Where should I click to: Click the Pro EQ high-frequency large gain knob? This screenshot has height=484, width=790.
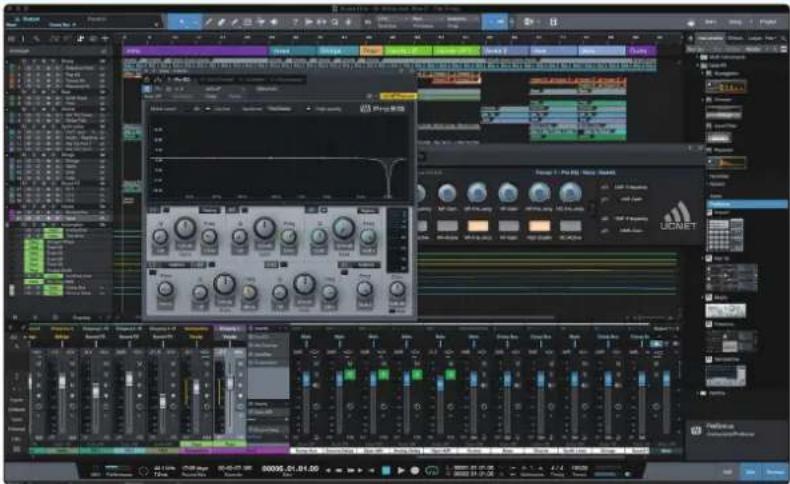pos(343,228)
